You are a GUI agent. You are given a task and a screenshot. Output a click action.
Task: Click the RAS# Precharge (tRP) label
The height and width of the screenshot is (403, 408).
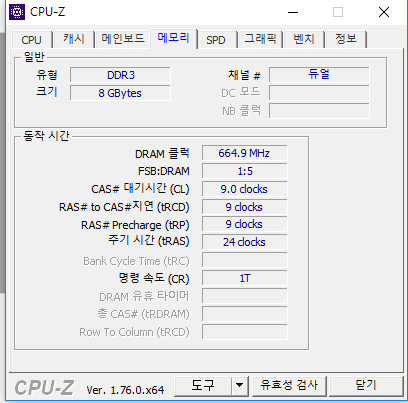pos(135,225)
